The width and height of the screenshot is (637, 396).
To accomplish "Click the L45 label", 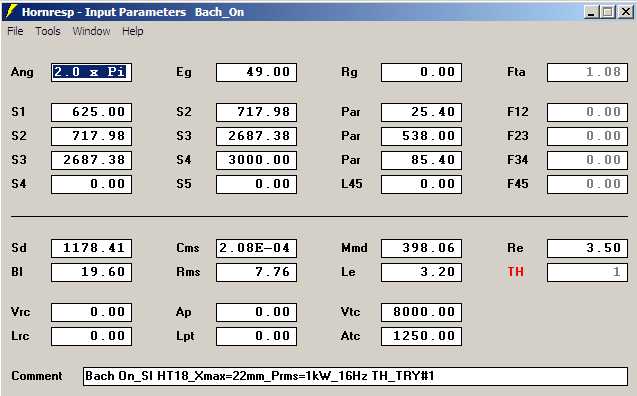I will click(352, 184).
